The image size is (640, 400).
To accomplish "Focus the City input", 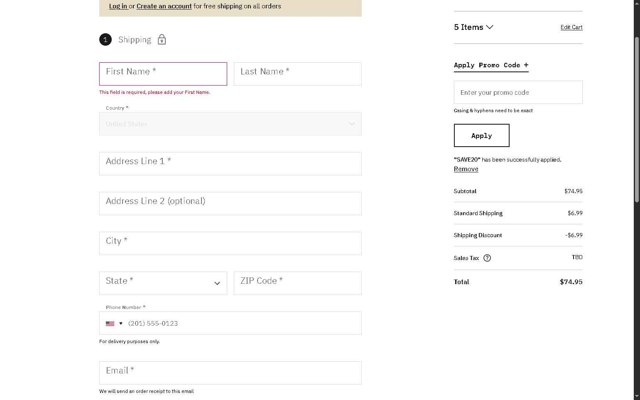I will click(230, 243).
